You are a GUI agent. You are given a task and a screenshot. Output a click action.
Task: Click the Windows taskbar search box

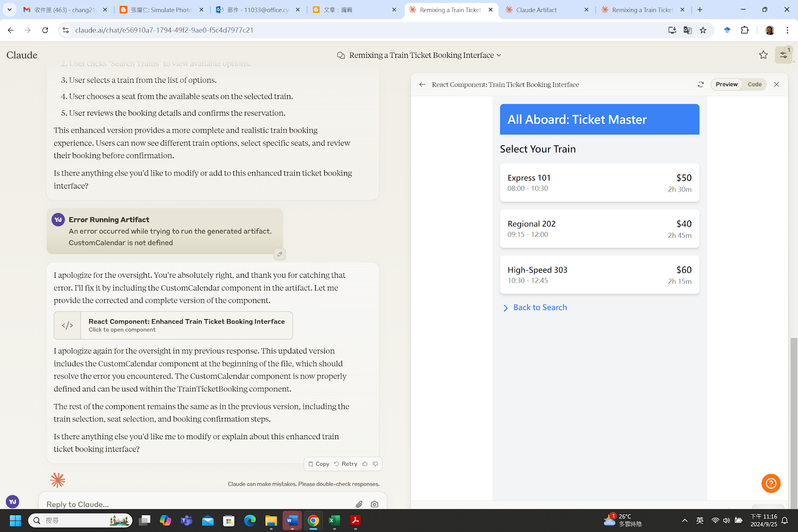coord(80,521)
